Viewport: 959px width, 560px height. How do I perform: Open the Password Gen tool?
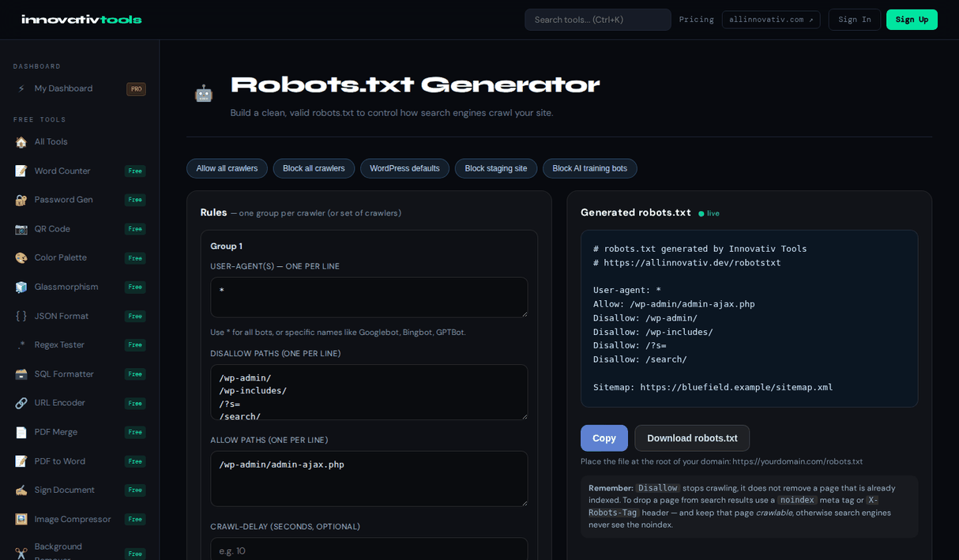click(x=80, y=200)
